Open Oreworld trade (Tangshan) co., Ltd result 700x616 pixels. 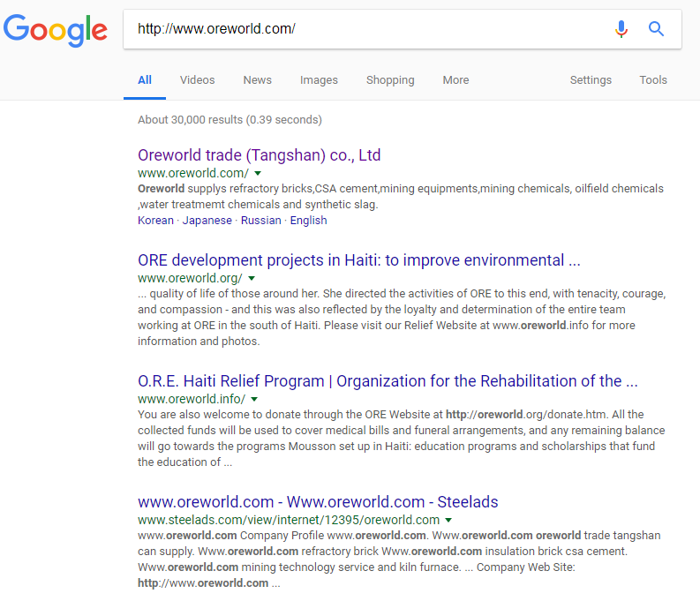pos(259,155)
